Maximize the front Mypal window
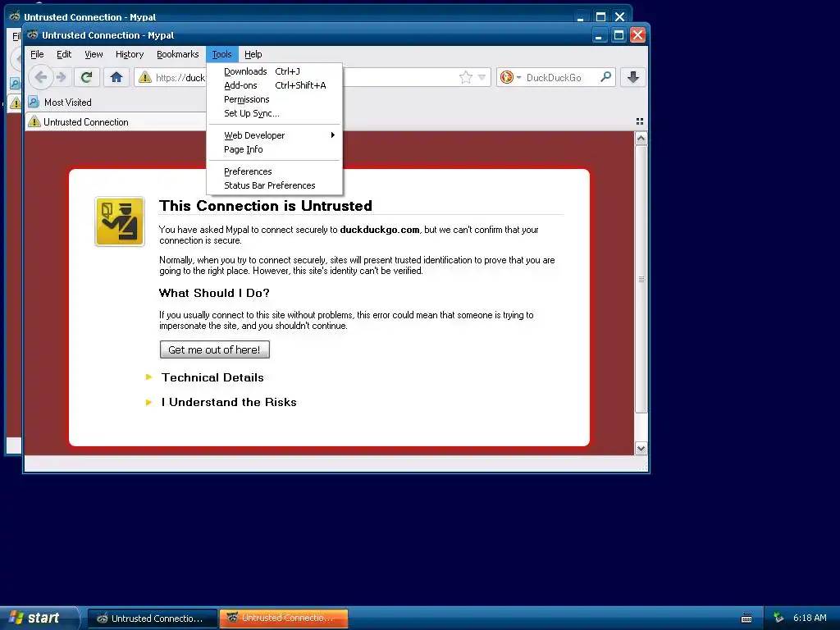This screenshot has height=630, width=840. coord(619,35)
